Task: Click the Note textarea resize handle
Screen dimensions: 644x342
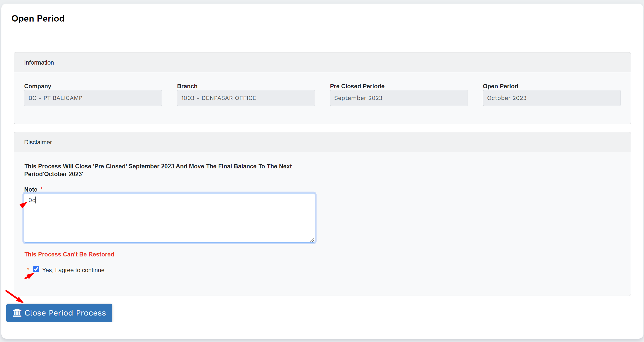Action: (x=312, y=240)
